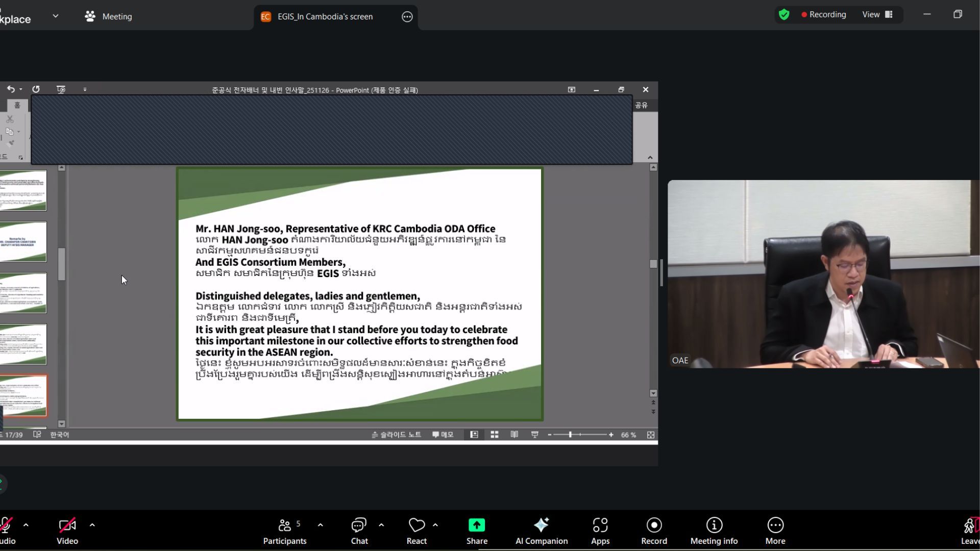Expand the video settings caret

click(92, 524)
